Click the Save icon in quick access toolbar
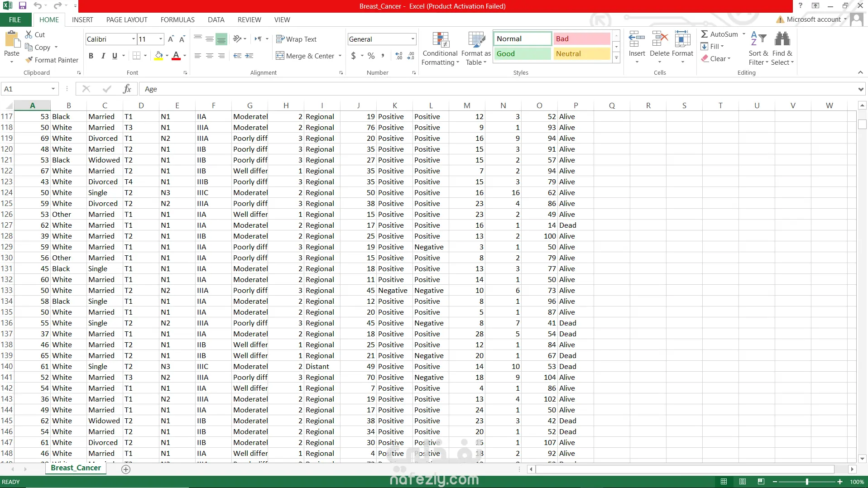This screenshot has height=488, width=868. [23, 6]
